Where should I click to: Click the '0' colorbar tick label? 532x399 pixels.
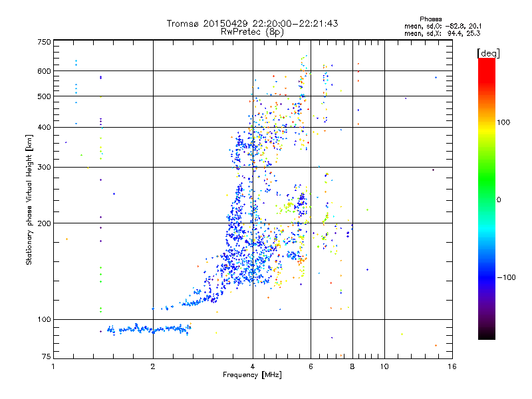[499, 200]
